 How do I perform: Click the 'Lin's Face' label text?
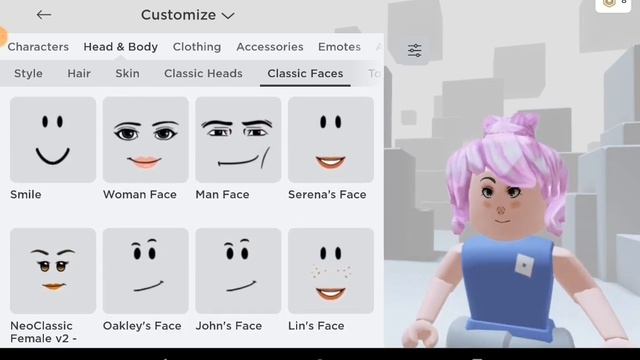316,326
